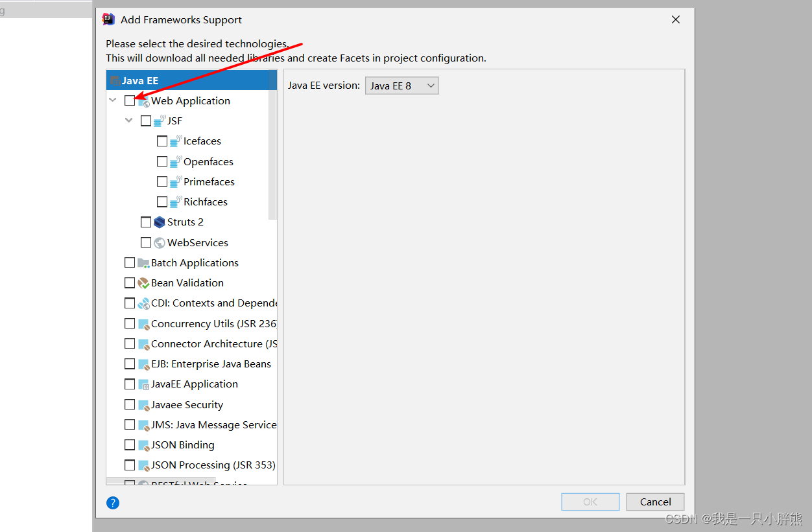Viewport: 812px width, 532px height.
Task: Click the IntelliJ logo in title bar
Action: pos(108,19)
